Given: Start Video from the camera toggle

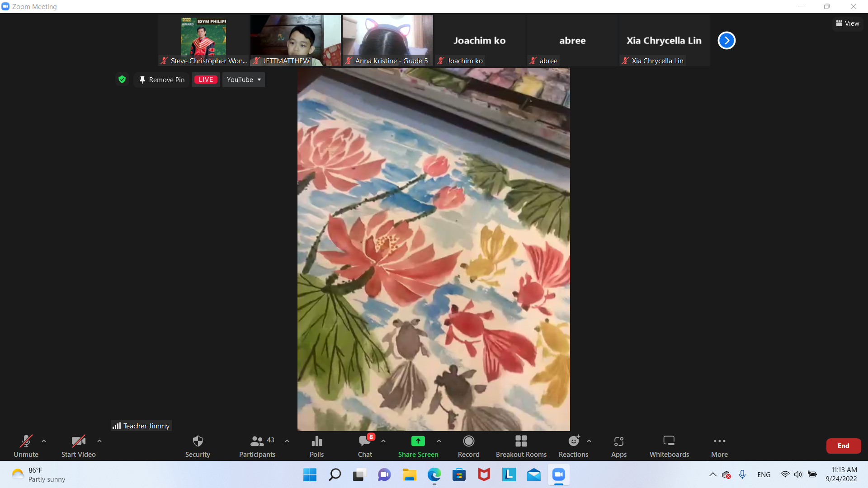Looking at the screenshot, I should point(78,446).
